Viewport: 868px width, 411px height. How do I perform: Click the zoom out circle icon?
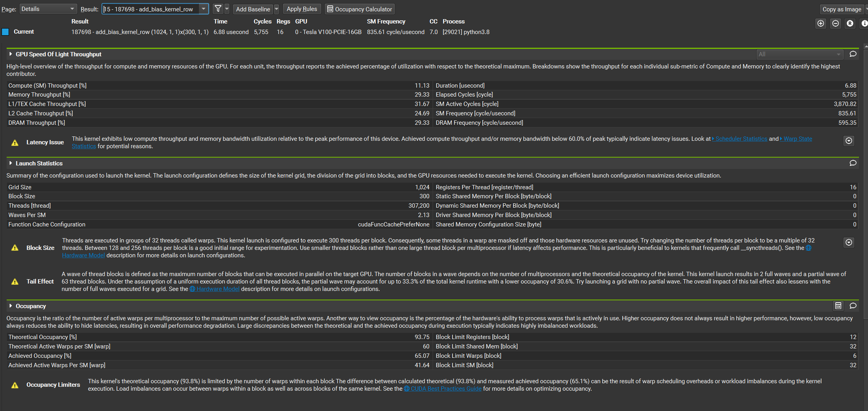click(836, 23)
